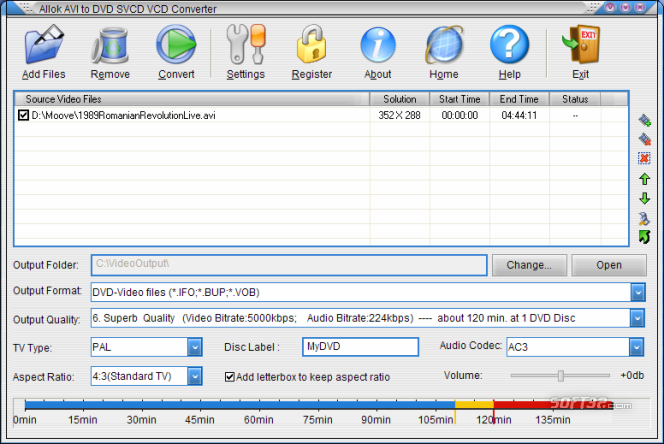Click the End Time column header

click(519, 99)
